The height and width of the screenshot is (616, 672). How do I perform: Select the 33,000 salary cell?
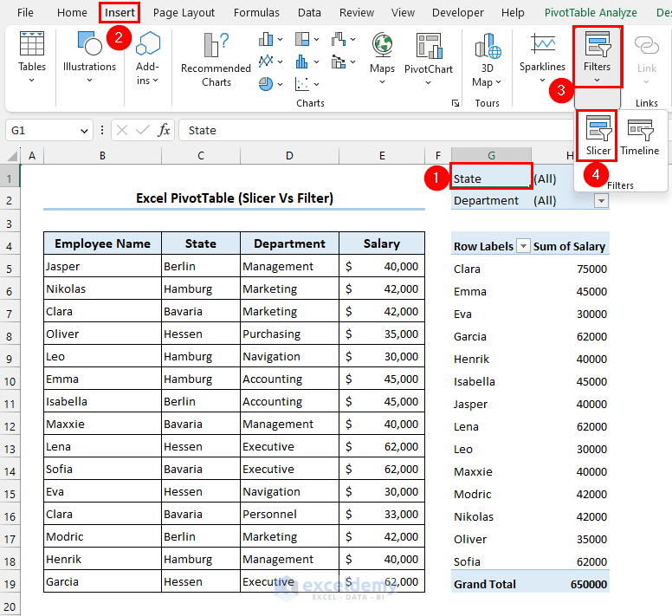click(382, 514)
